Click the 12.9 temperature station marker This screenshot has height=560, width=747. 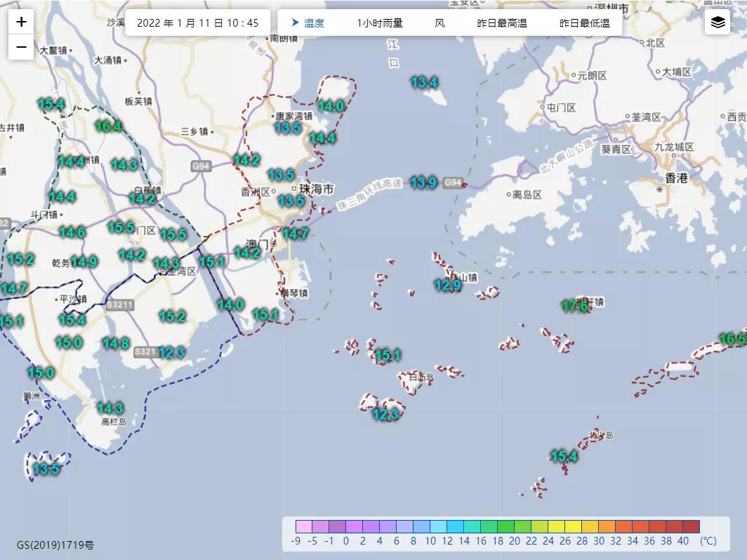tap(448, 285)
